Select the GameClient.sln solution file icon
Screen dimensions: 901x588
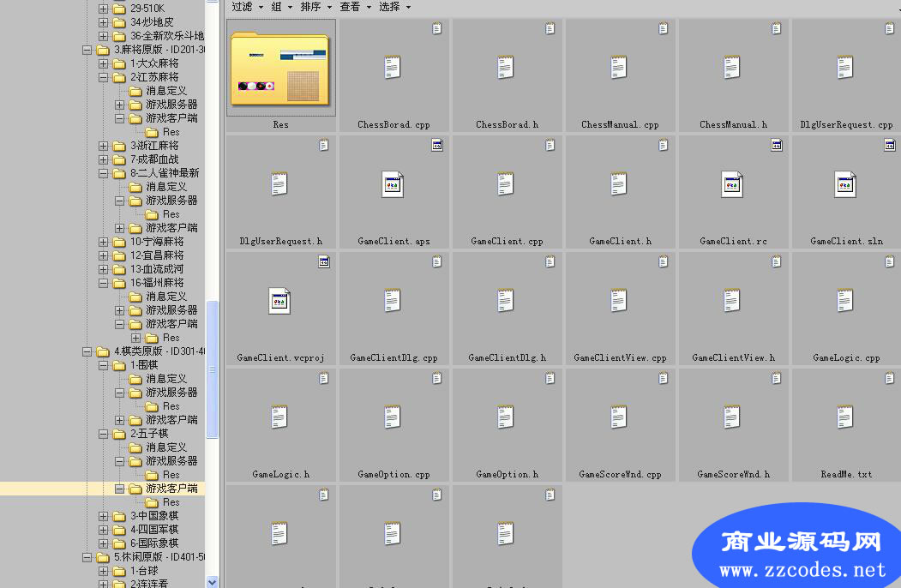pos(845,184)
